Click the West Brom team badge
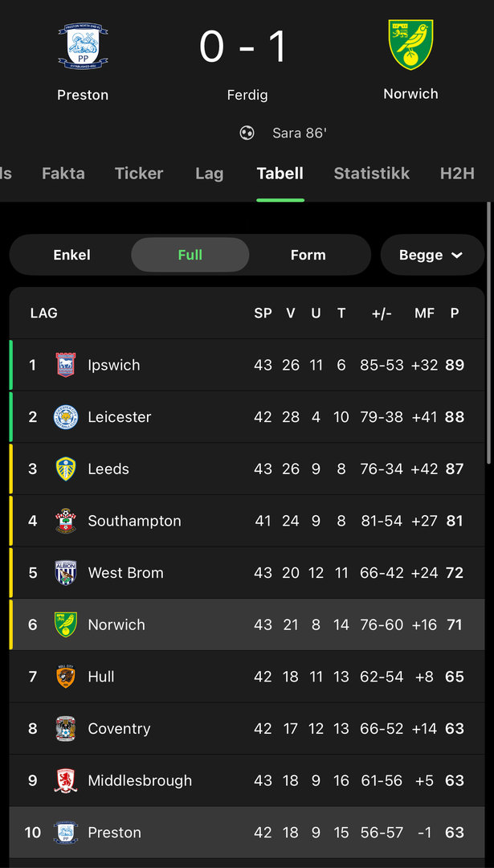 tap(66, 573)
